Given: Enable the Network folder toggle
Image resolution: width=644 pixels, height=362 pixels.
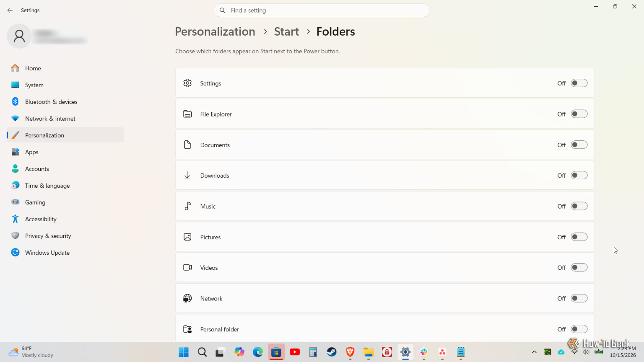Looking at the screenshot, I should click(579, 298).
